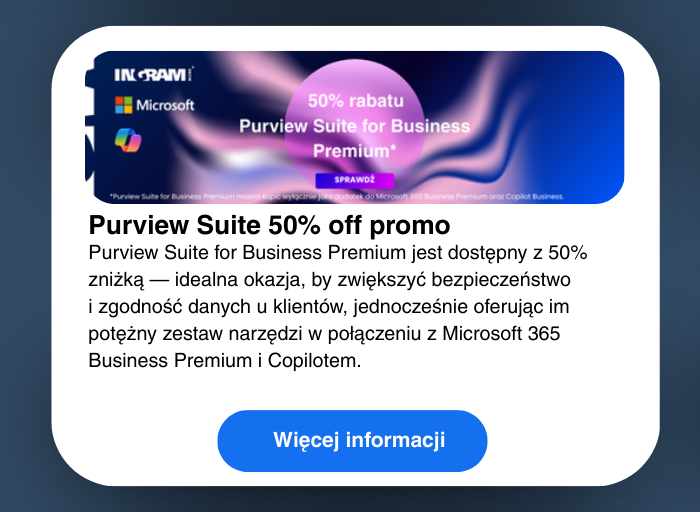Click 'Microsoft 365' in the description text
700x512 pixels.
(501, 333)
